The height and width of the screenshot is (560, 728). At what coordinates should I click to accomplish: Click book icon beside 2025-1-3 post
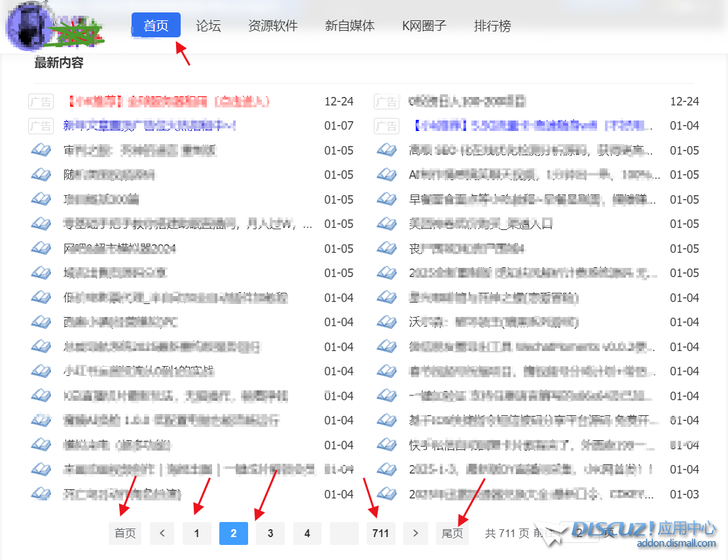point(387,470)
